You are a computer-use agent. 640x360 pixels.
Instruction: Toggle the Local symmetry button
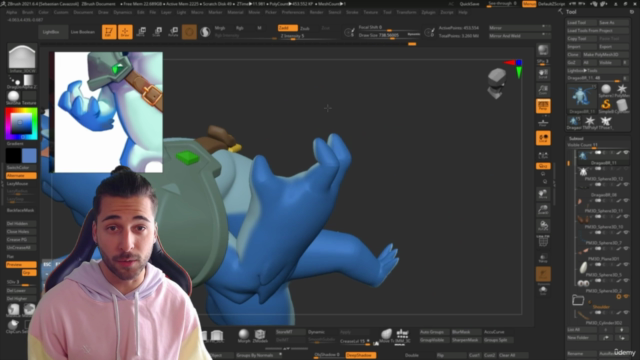(x=543, y=138)
